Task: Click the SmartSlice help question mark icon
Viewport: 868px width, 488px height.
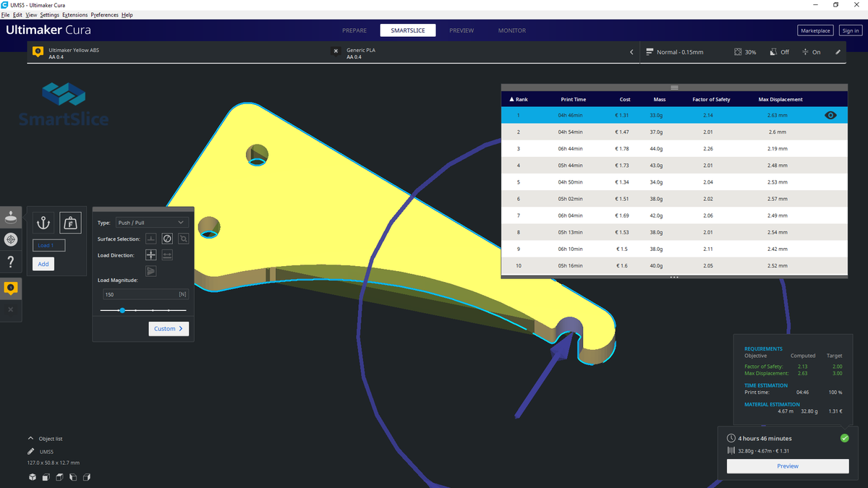Action: [11, 262]
